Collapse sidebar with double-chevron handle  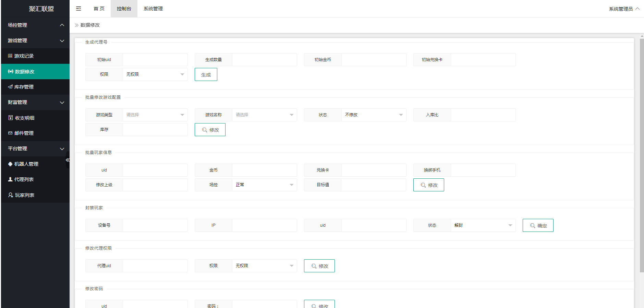click(x=68, y=160)
